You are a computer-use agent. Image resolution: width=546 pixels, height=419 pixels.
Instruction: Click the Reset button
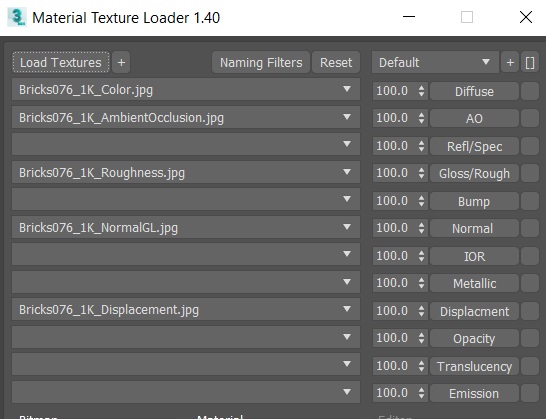coord(336,62)
